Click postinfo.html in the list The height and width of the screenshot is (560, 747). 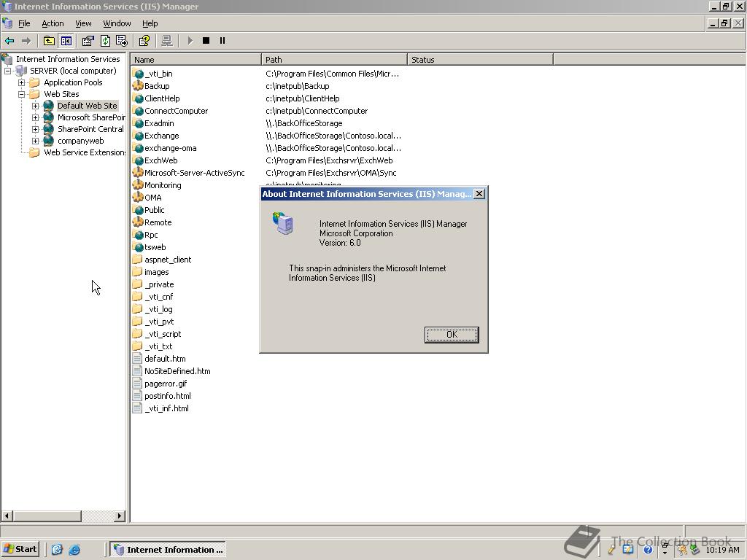[x=168, y=396]
